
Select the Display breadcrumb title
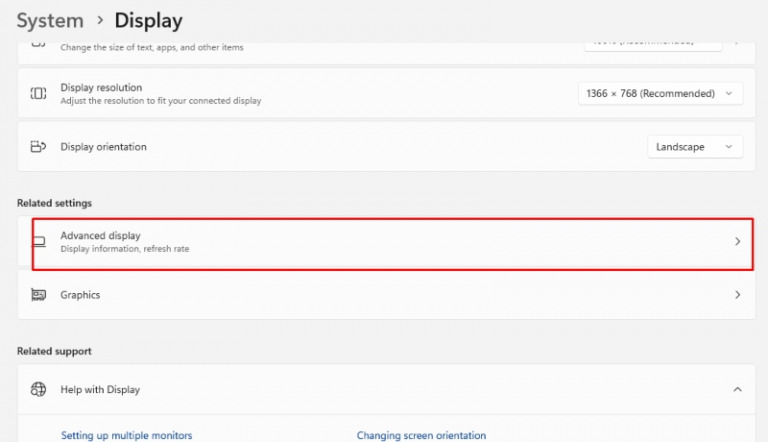(148, 20)
